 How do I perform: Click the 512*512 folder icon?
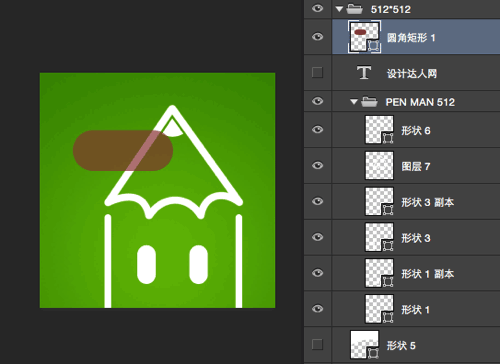(x=354, y=9)
